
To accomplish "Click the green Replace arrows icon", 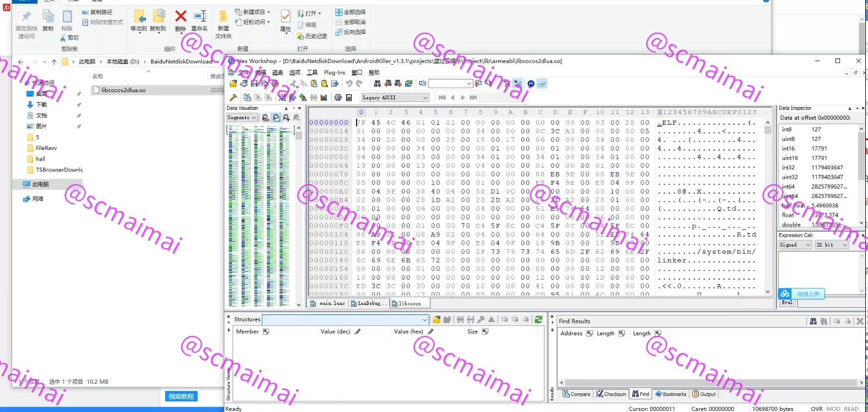I will (408, 84).
